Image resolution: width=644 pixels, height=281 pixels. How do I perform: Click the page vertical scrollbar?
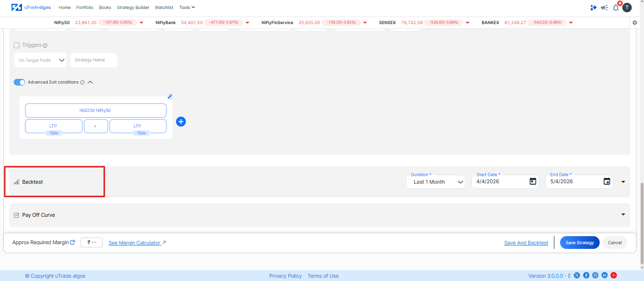(x=641, y=224)
